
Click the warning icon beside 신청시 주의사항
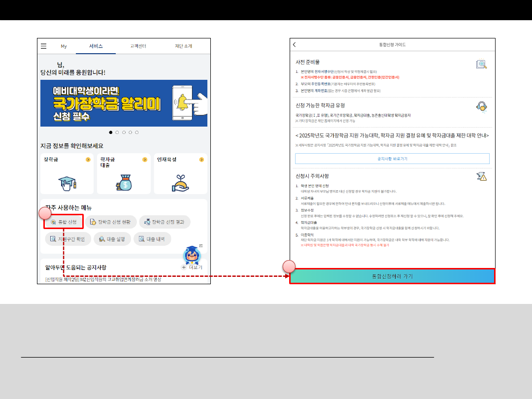(x=481, y=176)
